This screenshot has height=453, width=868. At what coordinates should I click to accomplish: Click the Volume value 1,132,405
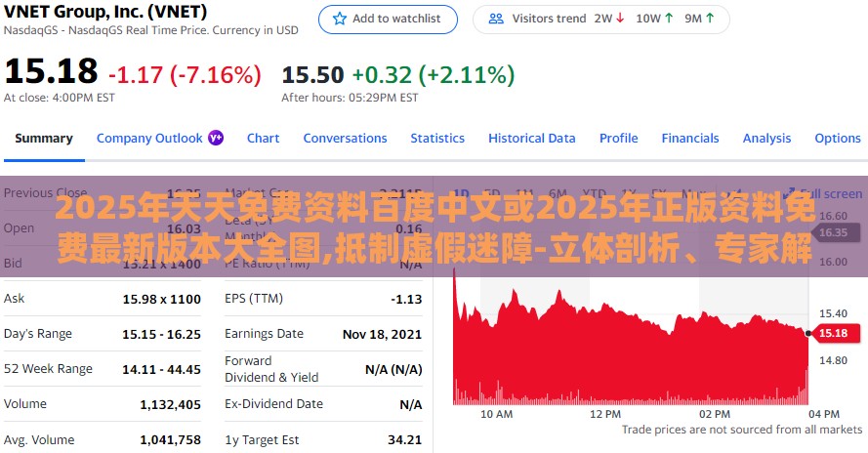[171, 405]
